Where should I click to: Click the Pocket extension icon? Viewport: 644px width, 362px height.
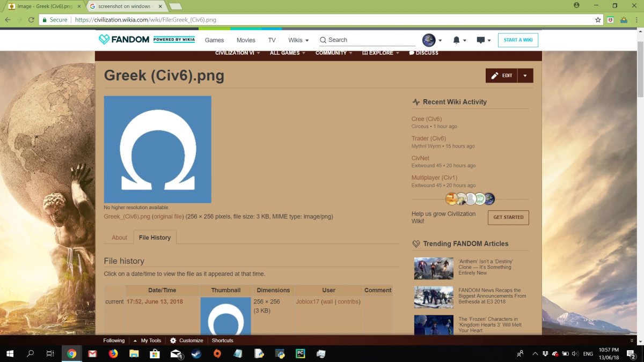coord(611,20)
